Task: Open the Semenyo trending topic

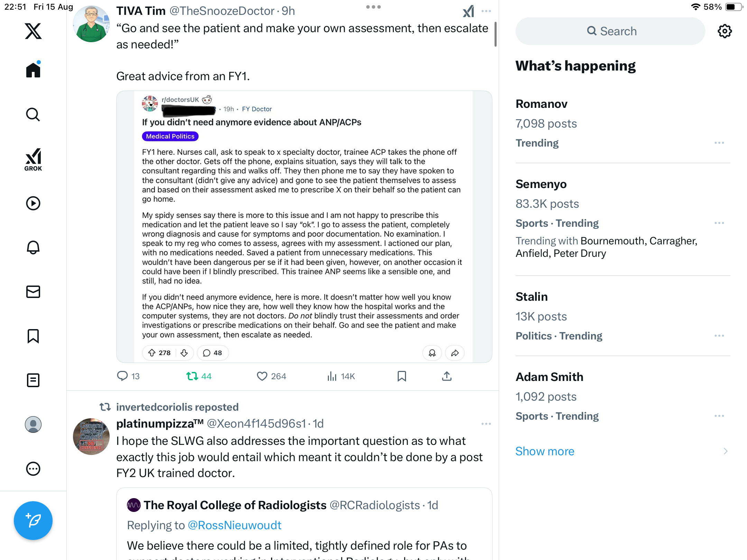Action: [x=541, y=184]
